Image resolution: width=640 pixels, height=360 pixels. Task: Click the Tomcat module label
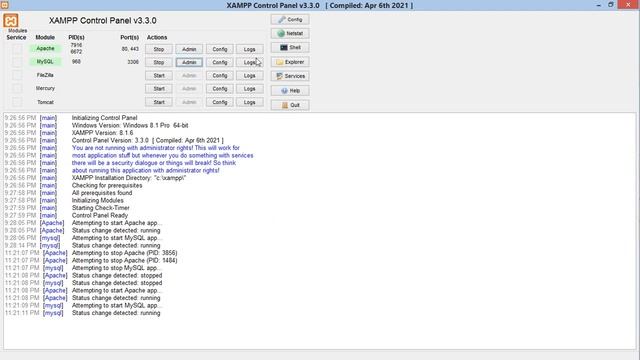[x=45, y=102]
